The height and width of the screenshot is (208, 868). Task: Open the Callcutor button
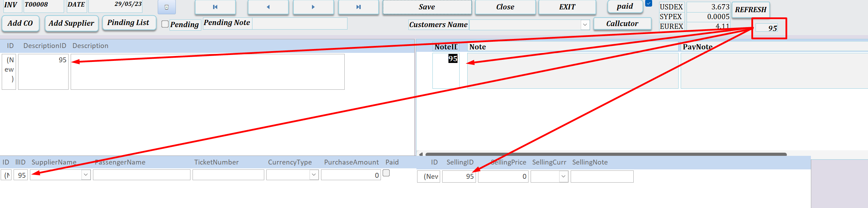622,24
